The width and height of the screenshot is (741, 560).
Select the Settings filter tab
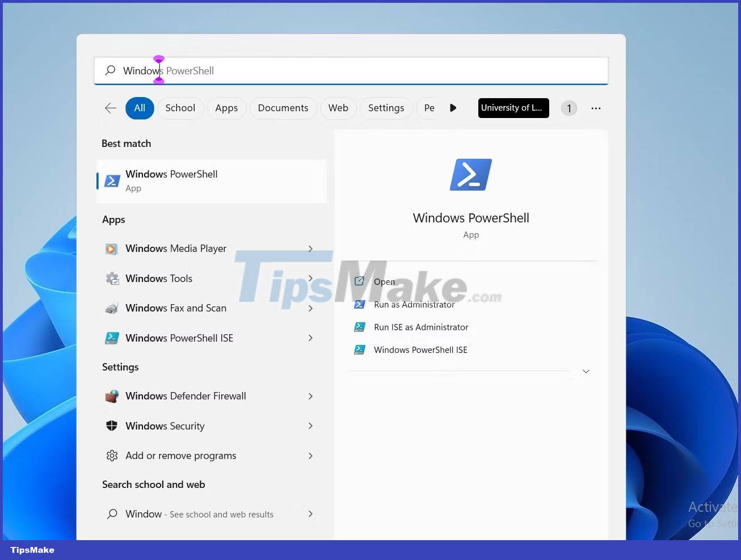(x=386, y=108)
